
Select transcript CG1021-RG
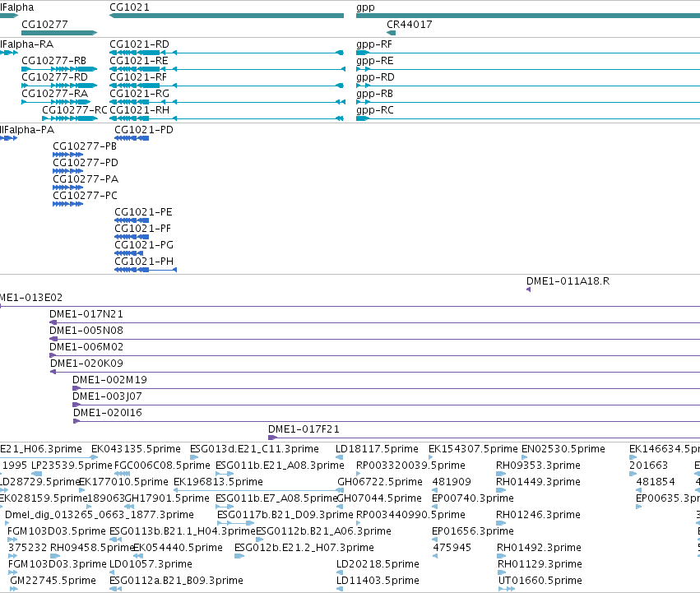coord(227,102)
